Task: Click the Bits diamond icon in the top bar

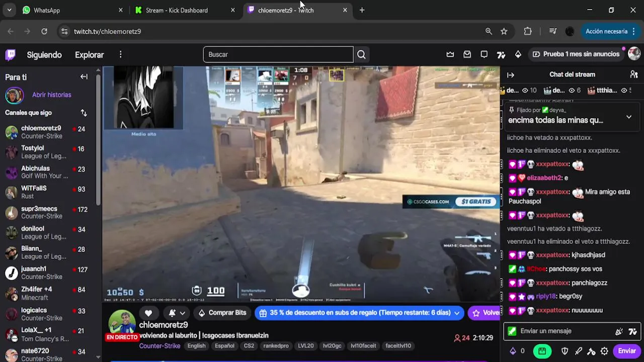Action: point(518,54)
